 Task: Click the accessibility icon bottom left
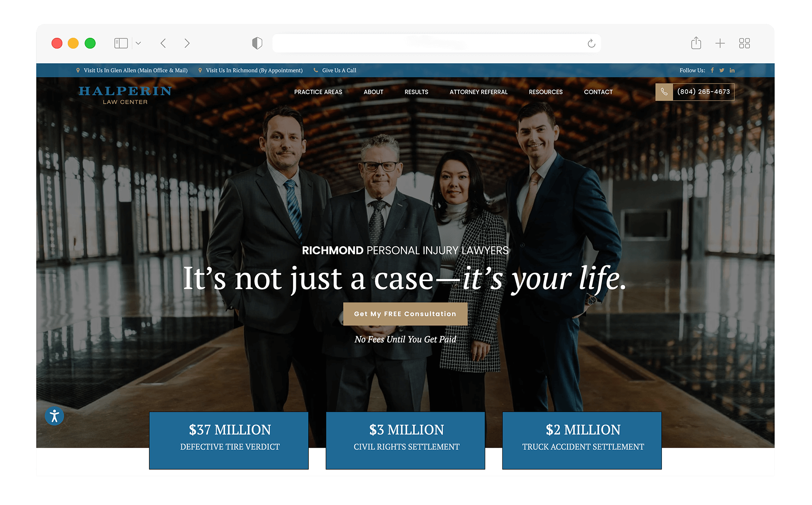(55, 416)
